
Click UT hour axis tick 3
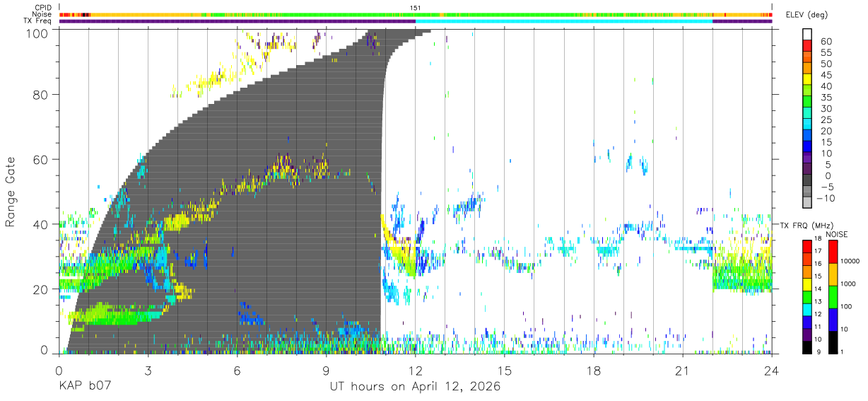(148, 370)
